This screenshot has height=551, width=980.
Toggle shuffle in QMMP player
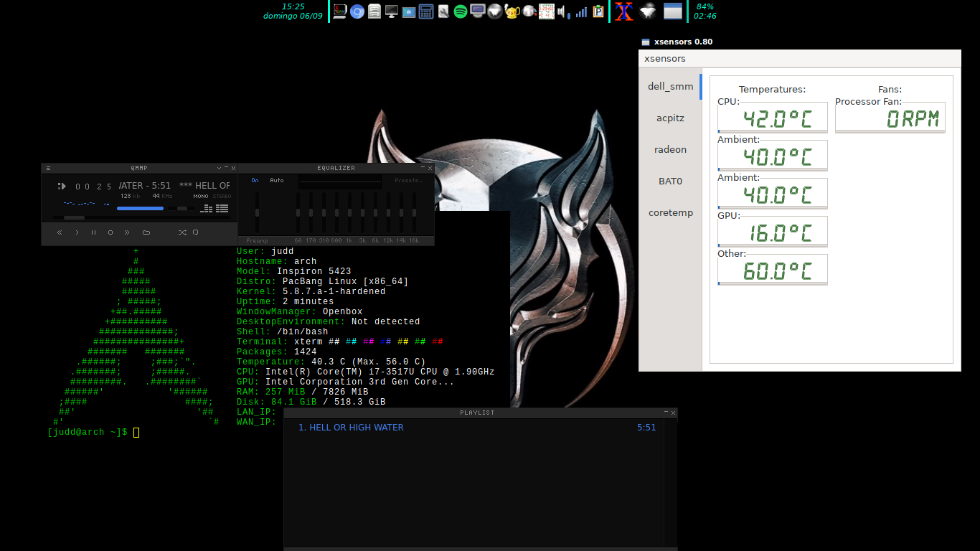pos(182,232)
